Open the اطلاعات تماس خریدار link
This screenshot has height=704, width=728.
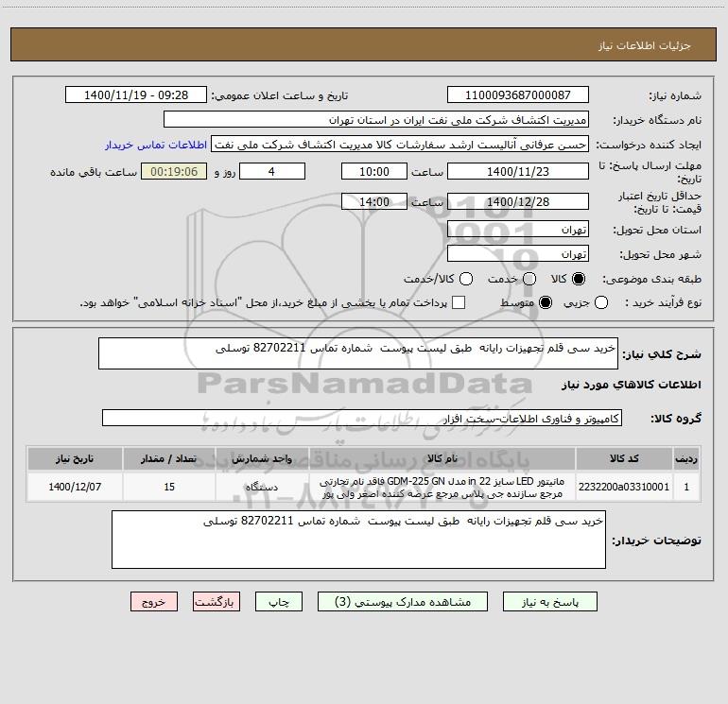coord(156,145)
